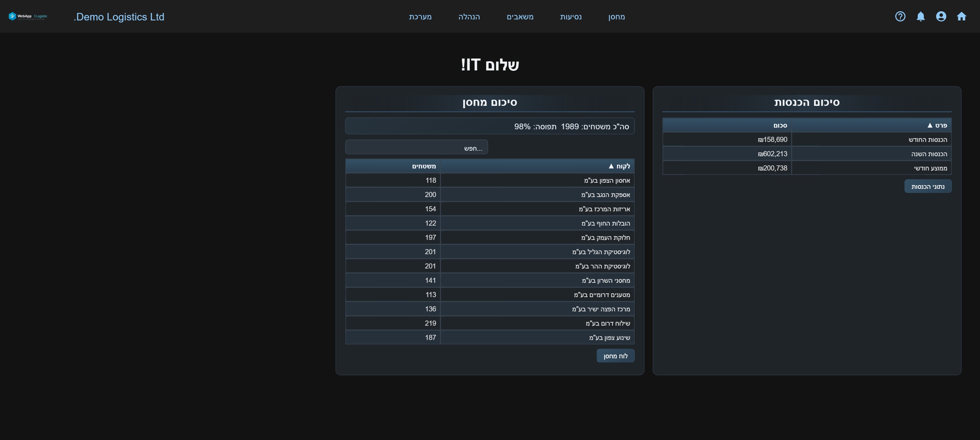Viewport: 980px width, 440px height.
Task: Expand the משאבים menu
Action: coord(520,17)
